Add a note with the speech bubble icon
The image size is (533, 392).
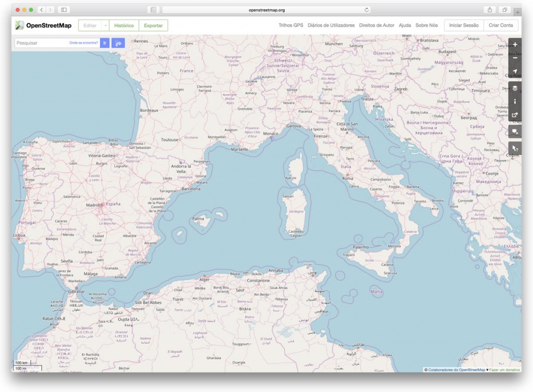coord(515,132)
